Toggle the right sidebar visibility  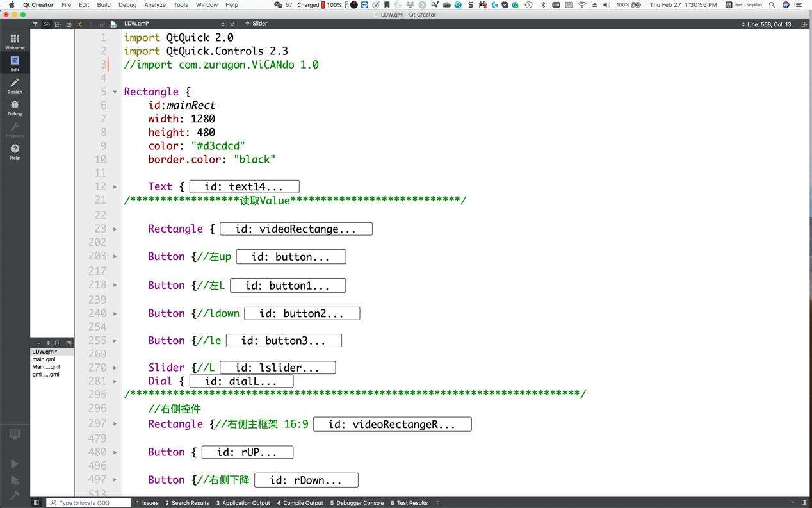point(804,503)
